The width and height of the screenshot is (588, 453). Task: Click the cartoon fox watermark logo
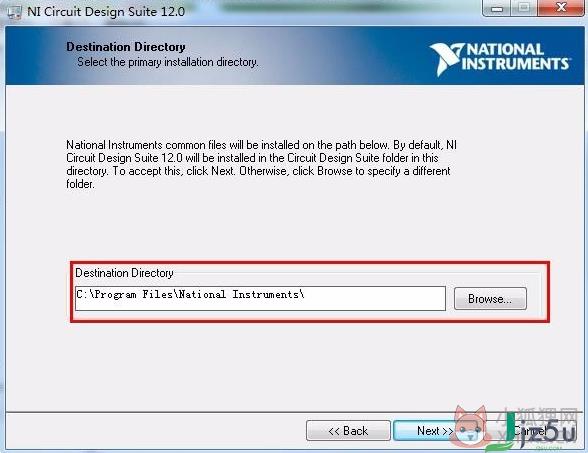tap(470, 426)
